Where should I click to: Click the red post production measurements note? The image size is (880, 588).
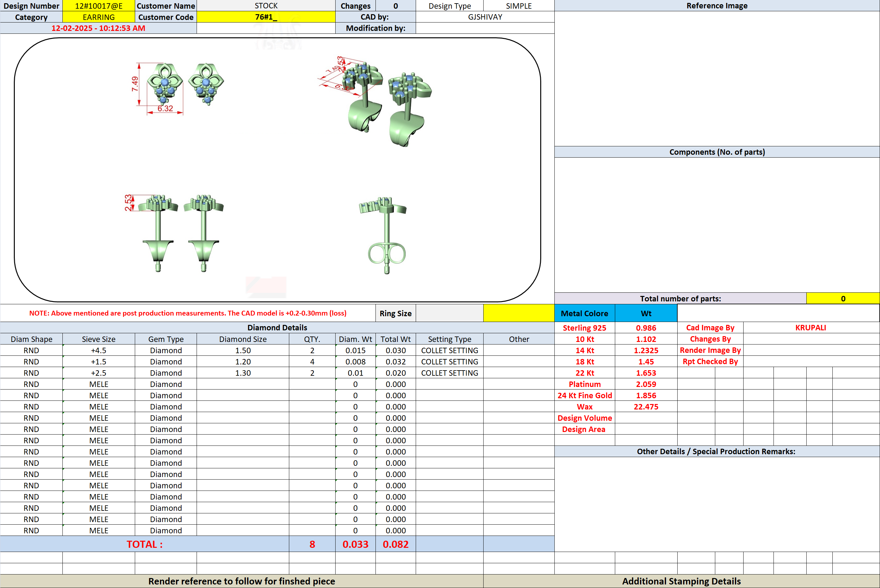[188, 313]
